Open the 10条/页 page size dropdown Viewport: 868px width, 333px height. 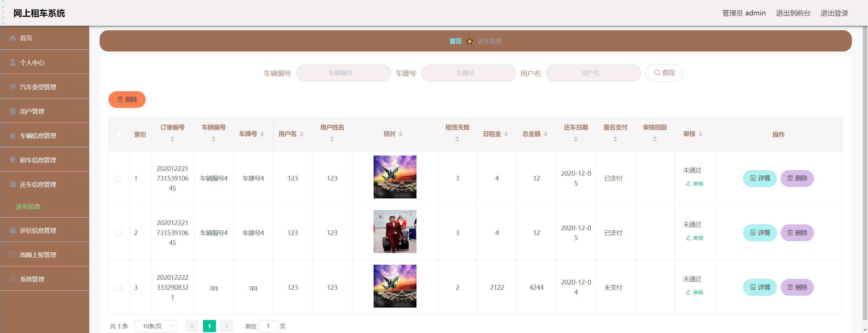pyautogui.click(x=156, y=326)
